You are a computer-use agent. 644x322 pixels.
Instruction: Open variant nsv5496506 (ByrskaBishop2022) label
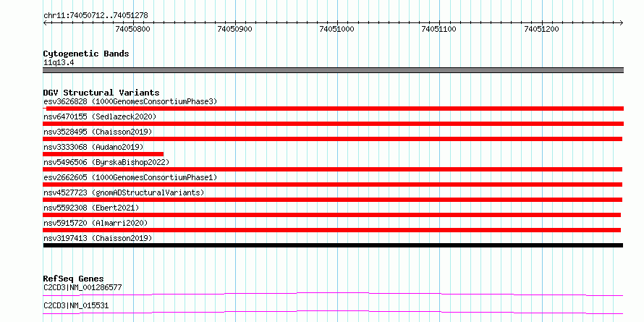click(106, 162)
